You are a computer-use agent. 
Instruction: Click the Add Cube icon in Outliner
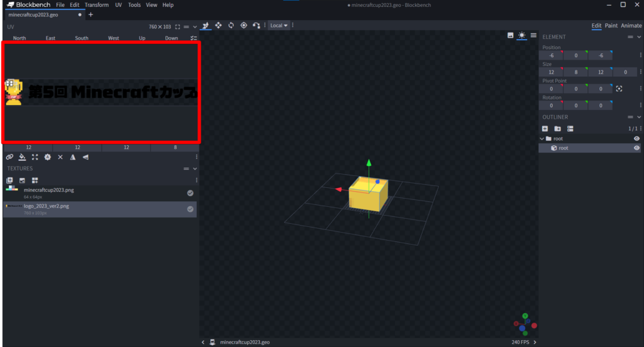pyautogui.click(x=545, y=128)
